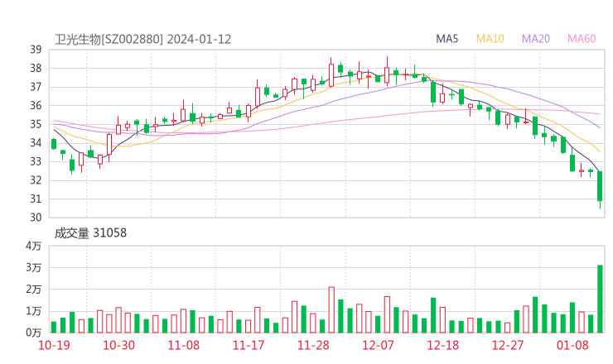Click the 0万 volume axis label

click(34, 333)
